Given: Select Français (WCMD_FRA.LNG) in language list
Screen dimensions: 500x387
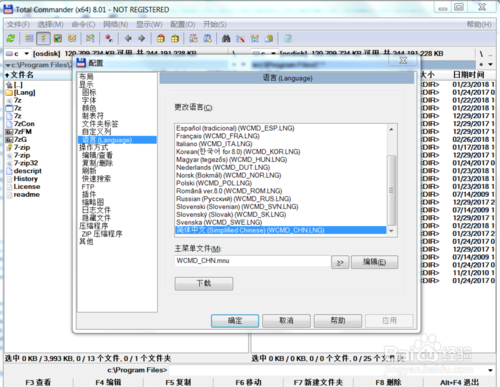Looking at the screenshot, I should pos(218,136).
